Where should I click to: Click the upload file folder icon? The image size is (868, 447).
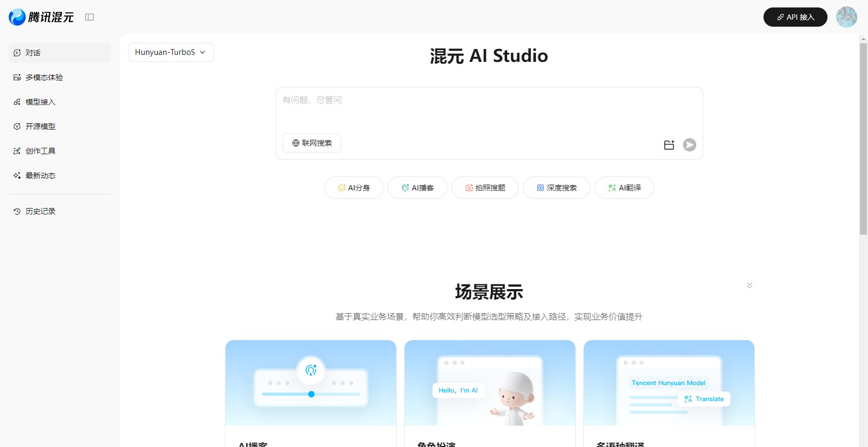[669, 145]
